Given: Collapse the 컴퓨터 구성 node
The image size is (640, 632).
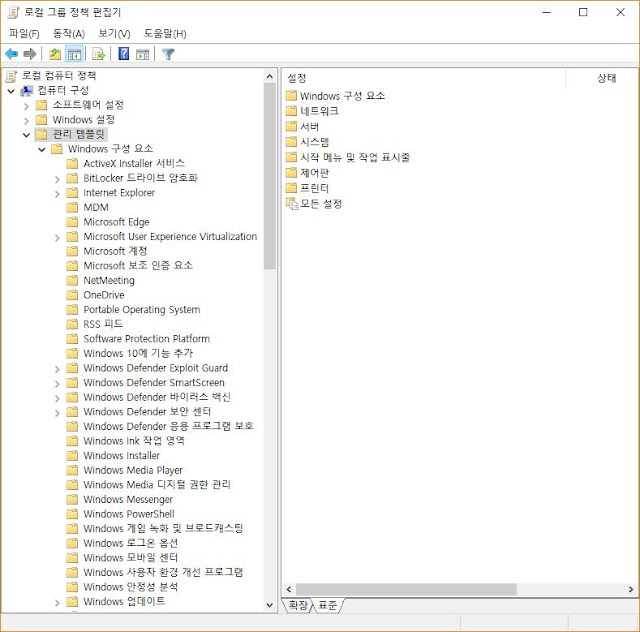Looking at the screenshot, I should coord(11,91).
